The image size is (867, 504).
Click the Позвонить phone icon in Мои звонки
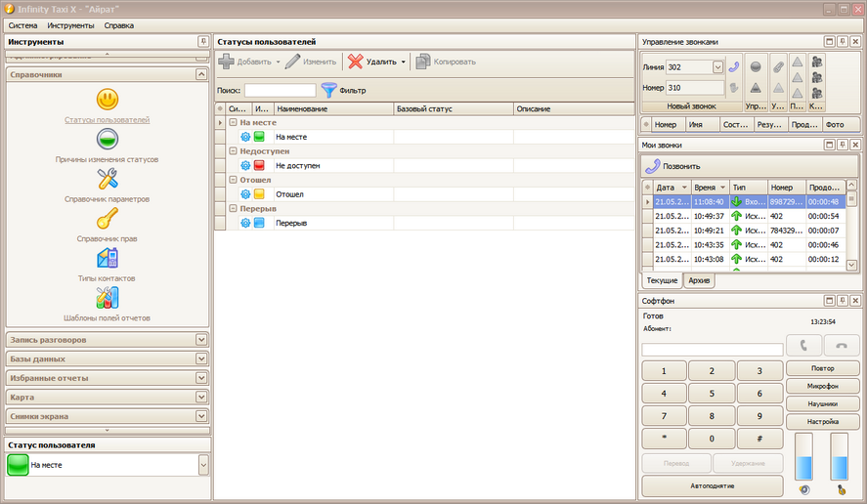point(653,166)
